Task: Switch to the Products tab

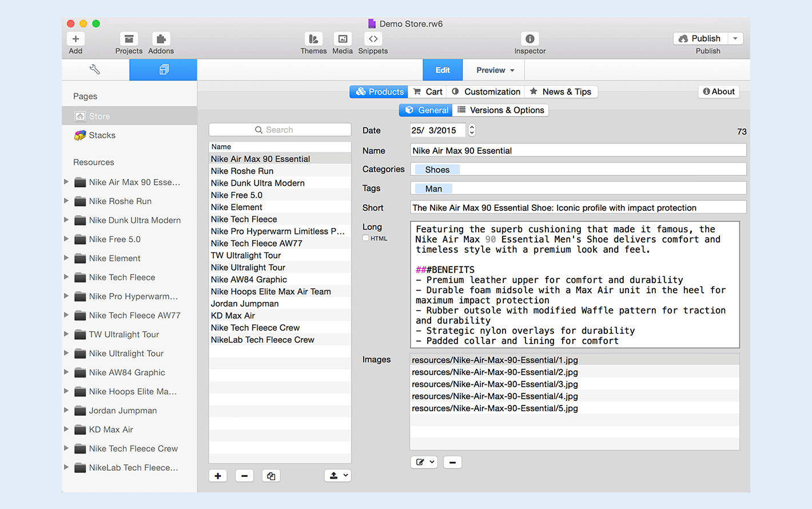Action: click(379, 92)
